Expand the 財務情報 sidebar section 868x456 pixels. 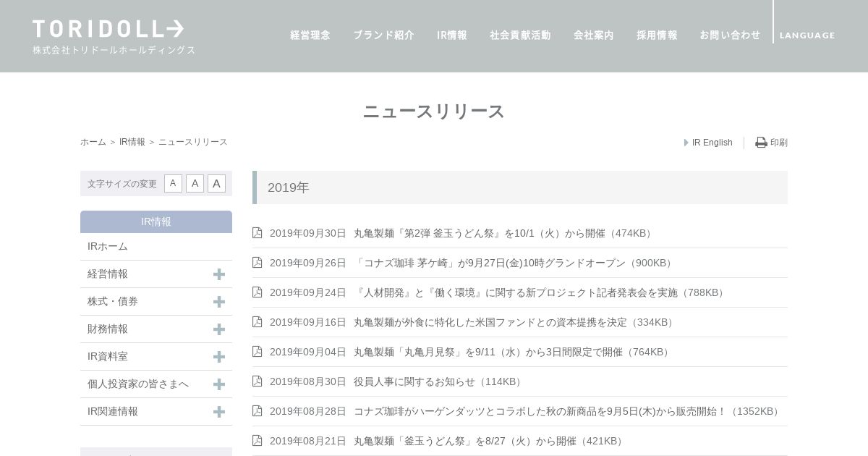(x=219, y=329)
